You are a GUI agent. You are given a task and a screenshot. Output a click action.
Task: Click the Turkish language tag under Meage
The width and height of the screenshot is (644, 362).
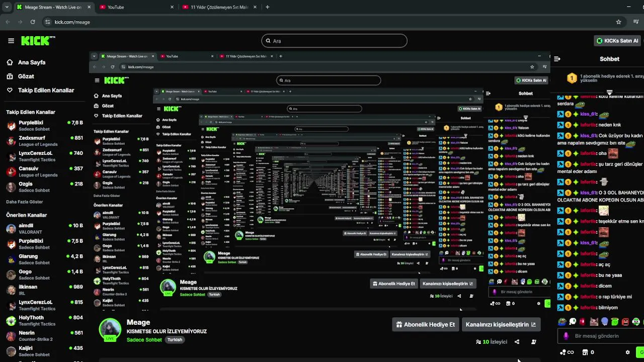tap(175, 340)
